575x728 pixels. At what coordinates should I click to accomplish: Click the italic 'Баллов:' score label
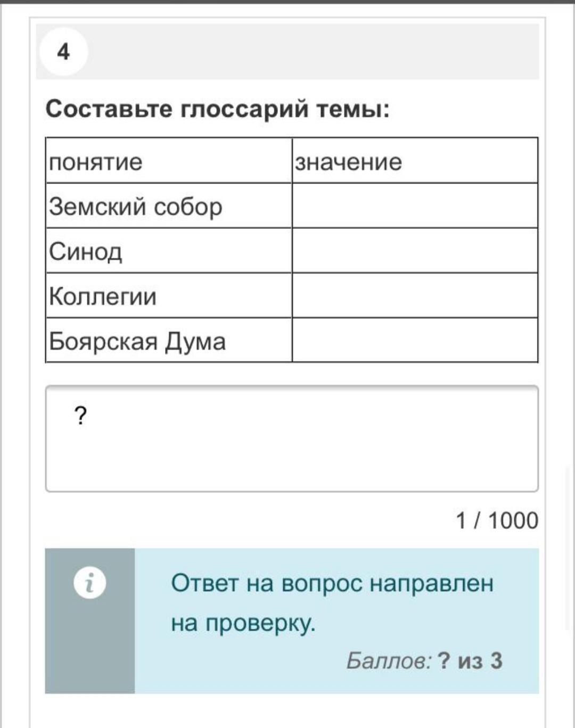point(389,661)
